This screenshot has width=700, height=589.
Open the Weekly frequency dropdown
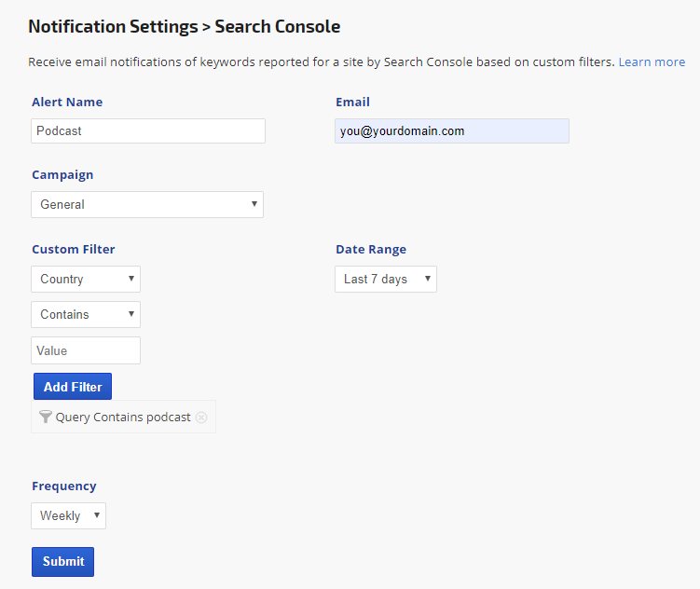[69, 515]
